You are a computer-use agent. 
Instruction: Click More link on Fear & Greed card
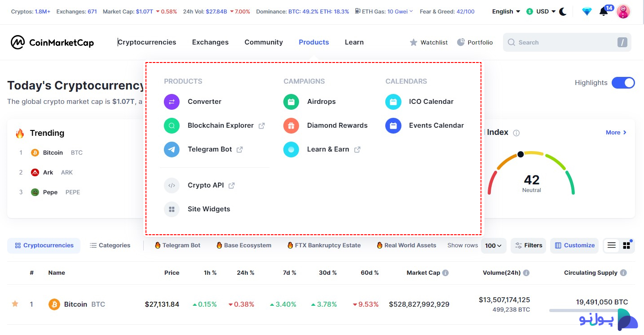tap(616, 133)
